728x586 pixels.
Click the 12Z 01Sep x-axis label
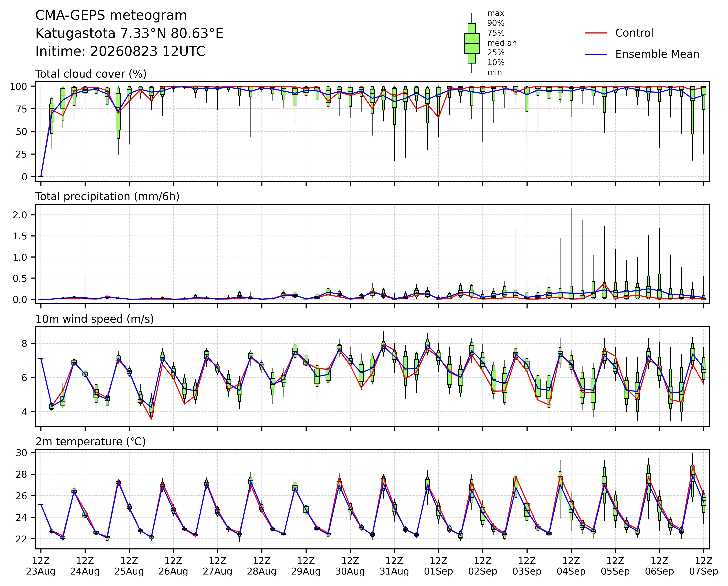coord(439,566)
